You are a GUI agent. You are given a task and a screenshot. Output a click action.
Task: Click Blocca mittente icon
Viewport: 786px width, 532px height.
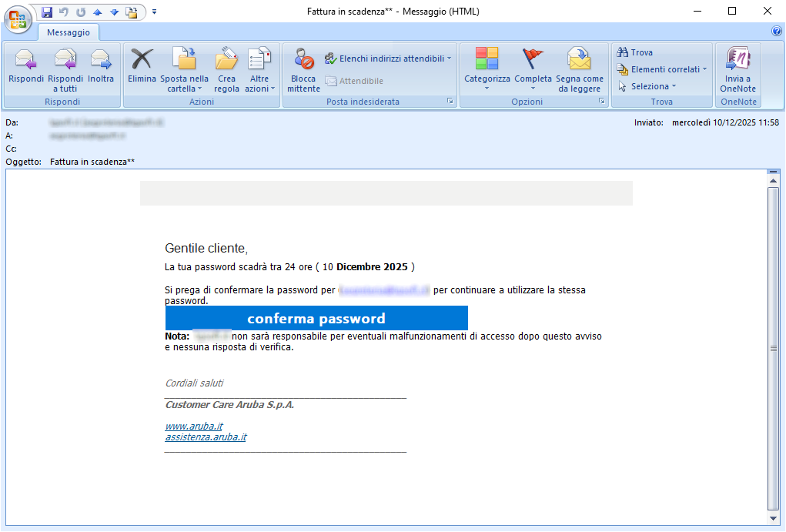(303, 62)
